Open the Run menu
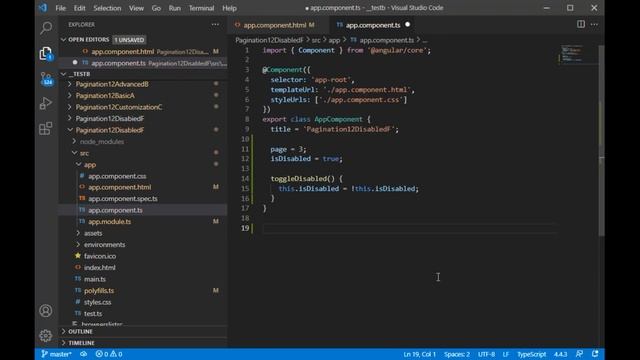The height and width of the screenshot is (360, 640). pos(175,8)
